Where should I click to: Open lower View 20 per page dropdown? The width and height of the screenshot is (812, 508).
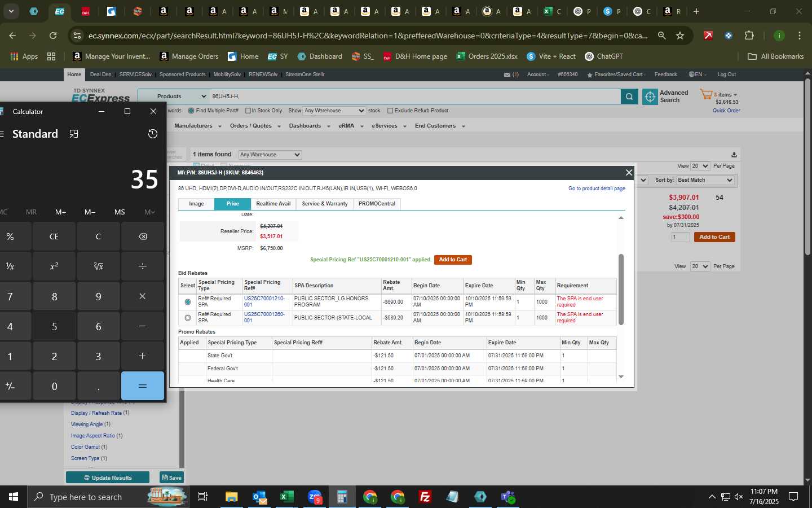point(700,266)
